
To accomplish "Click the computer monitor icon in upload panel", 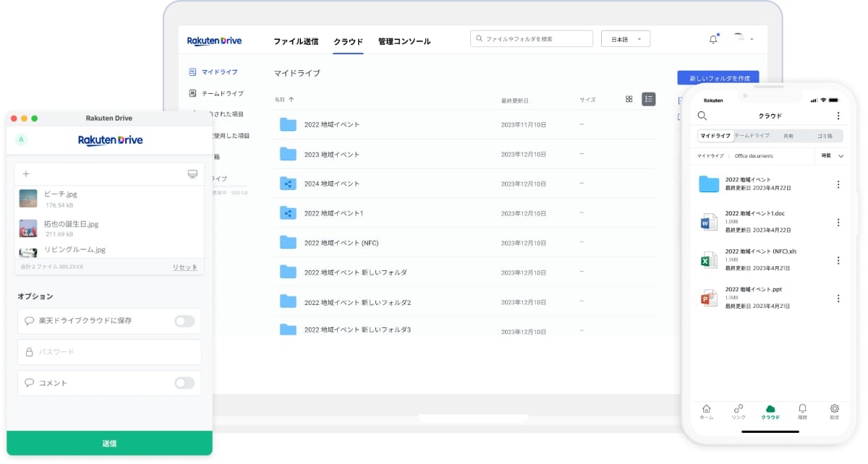I will 192,174.
